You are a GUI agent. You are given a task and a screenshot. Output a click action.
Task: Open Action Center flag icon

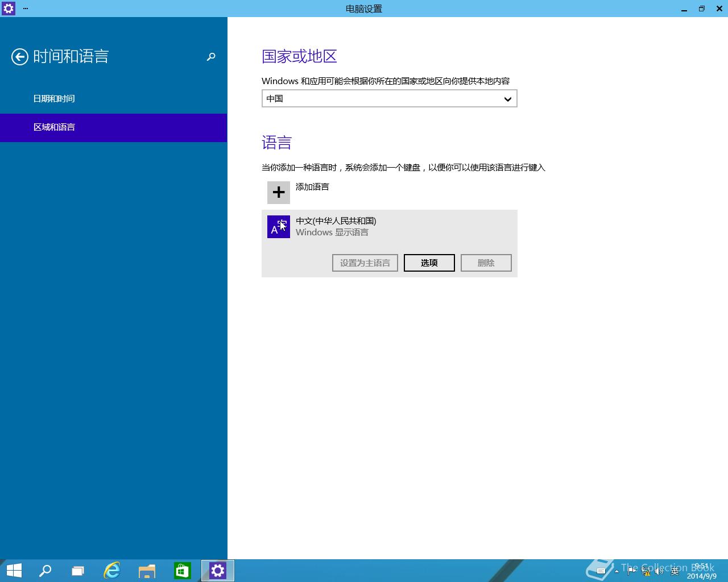click(631, 571)
